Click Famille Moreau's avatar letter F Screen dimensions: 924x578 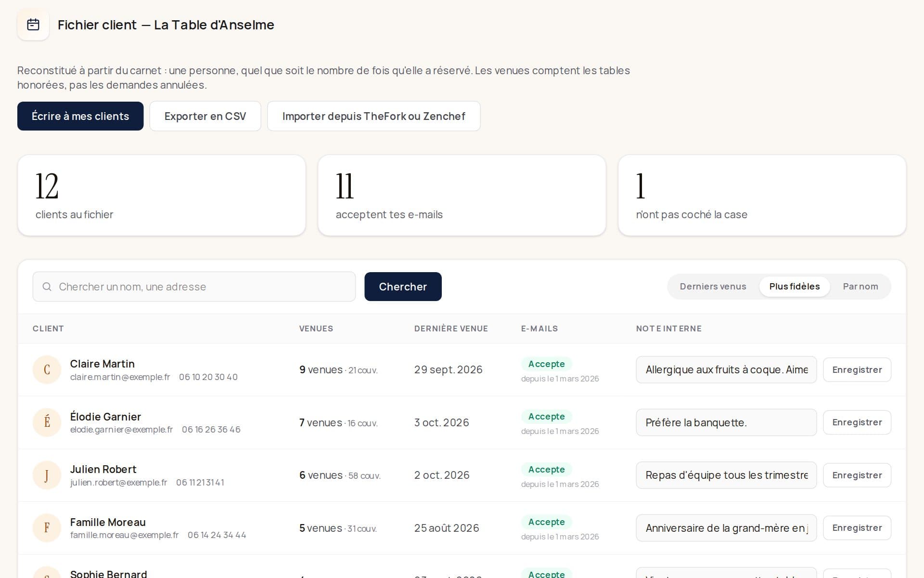click(x=47, y=528)
